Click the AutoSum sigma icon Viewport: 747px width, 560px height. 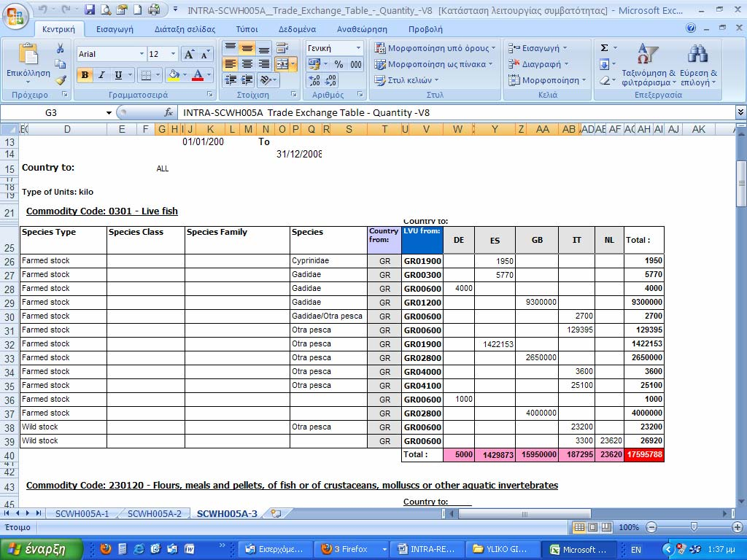[604, 47]
